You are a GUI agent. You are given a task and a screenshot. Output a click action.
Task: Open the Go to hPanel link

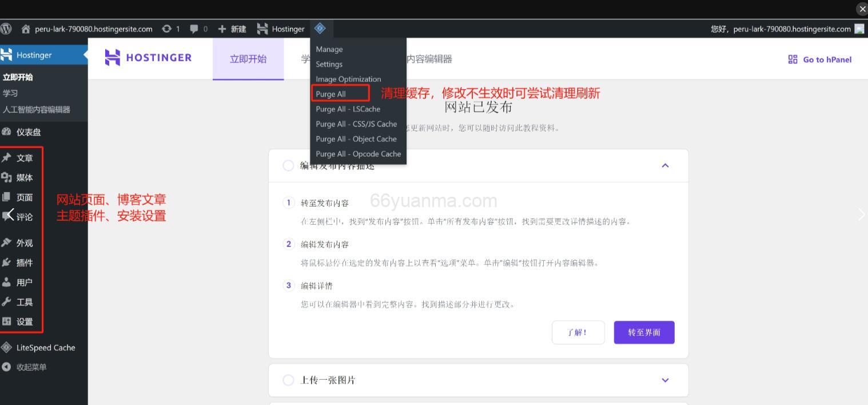tap(819, 59)
